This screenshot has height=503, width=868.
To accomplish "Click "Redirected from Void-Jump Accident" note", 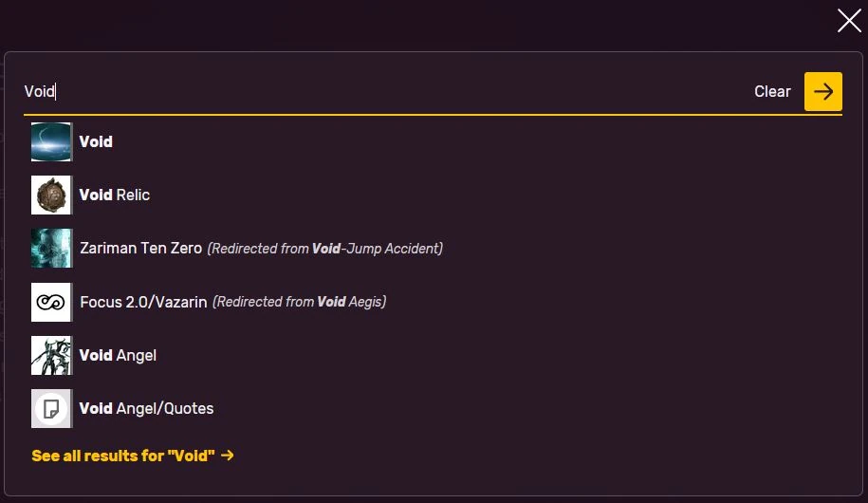I will pos(325,249).
